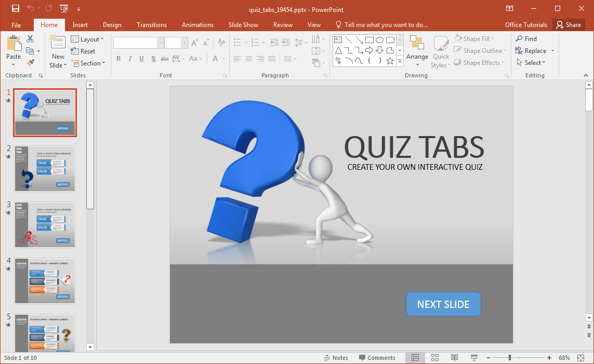Start the slide show from status bar
This screenshot has height=364, width=594.
pyautogui.click(x=474, y=357)
